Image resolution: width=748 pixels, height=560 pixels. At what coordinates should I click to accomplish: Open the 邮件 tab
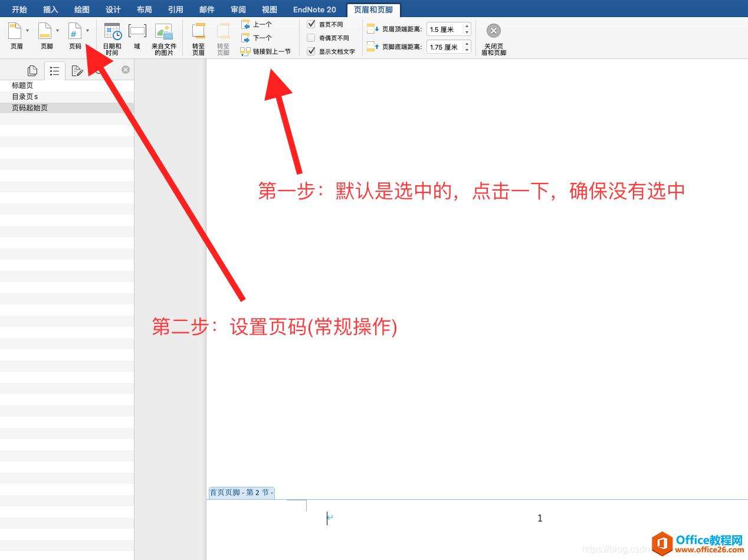(x=207, y=9)
